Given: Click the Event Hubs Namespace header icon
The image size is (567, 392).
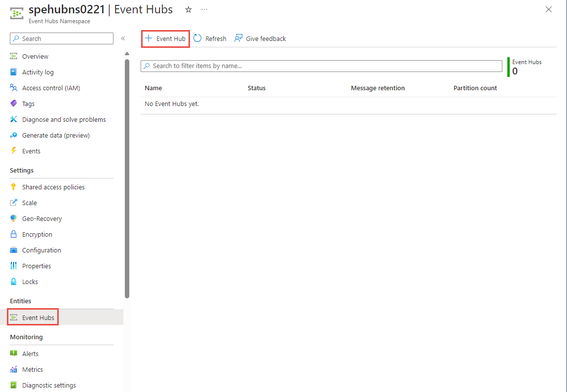Looking at the screenshot, I should click(x=17, y=14).
